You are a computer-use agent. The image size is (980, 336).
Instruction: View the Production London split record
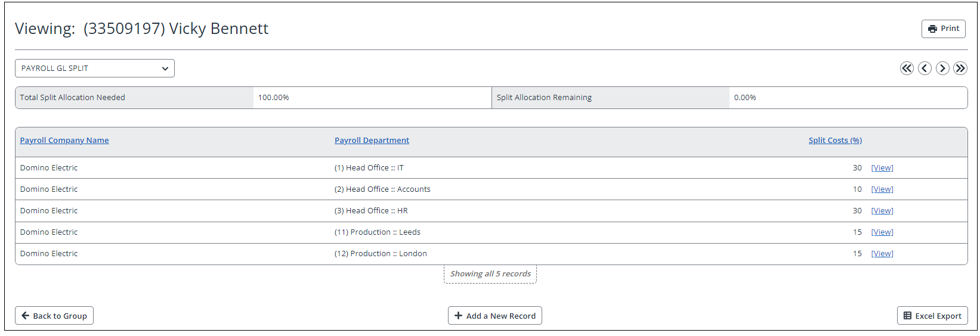click(x=882, y=254)
